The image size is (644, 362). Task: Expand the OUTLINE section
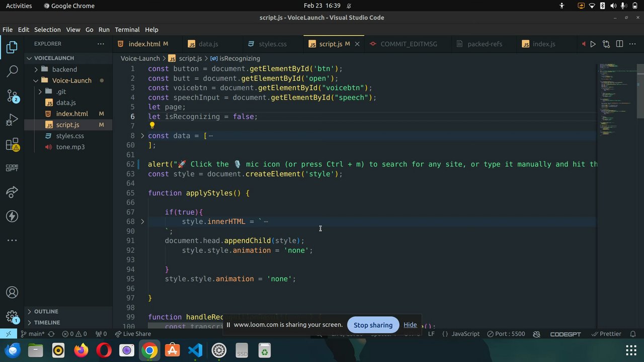46,311
